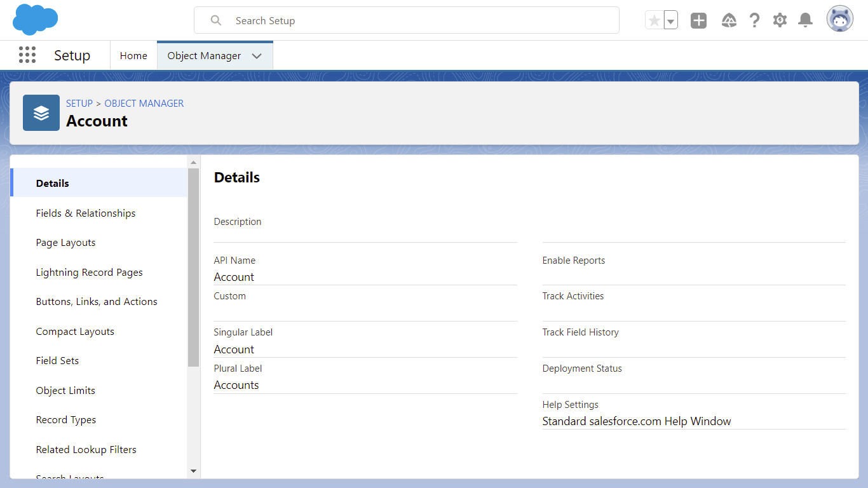Viewport: 868px width, 488px height.
Task: Click the Account object layers icon
Action: click(x=41, y=113)
